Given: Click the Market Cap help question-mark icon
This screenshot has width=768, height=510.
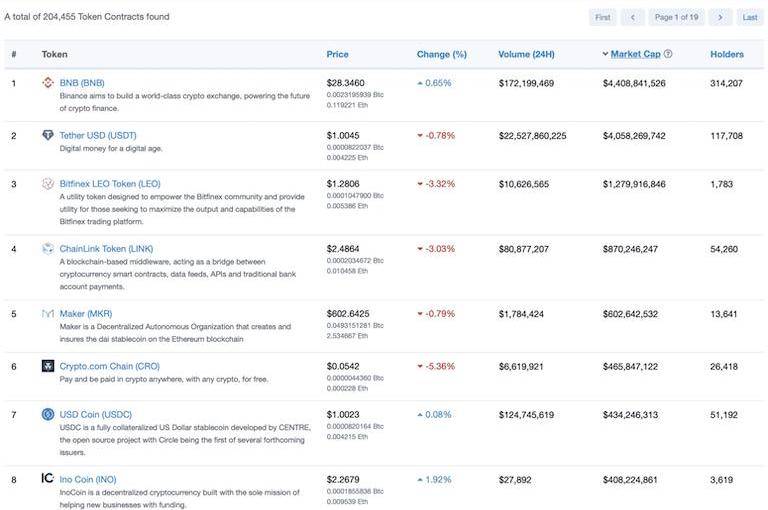Looking at the screenshot, I should coord(668,54).
